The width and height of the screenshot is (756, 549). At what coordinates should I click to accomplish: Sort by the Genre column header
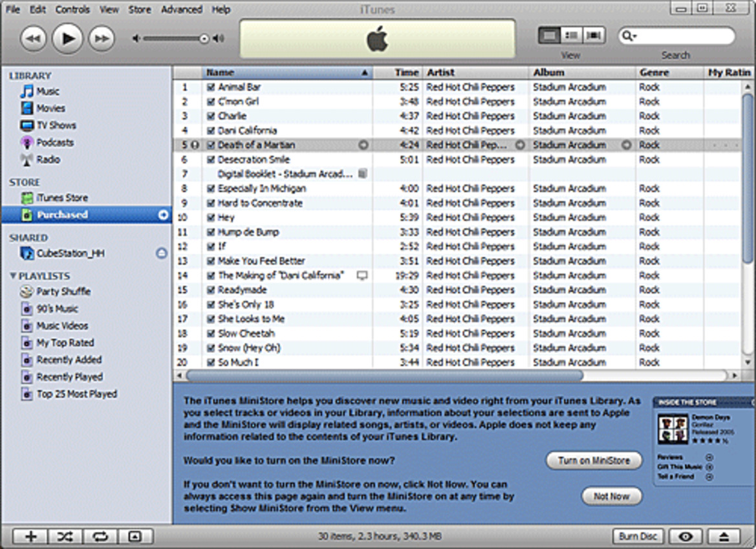[670, 73]
